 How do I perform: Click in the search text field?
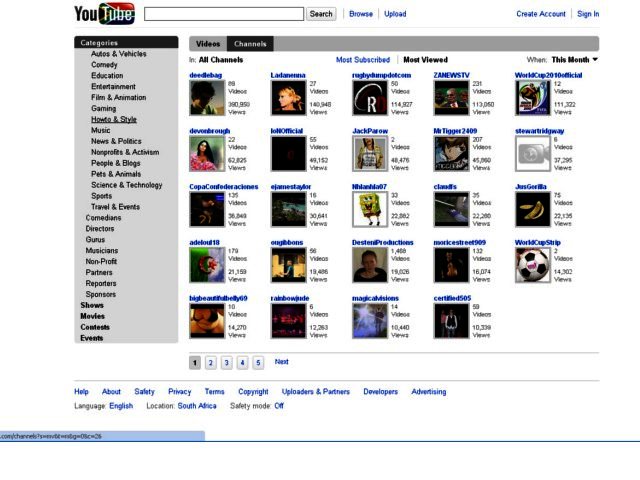click(223, 14)
